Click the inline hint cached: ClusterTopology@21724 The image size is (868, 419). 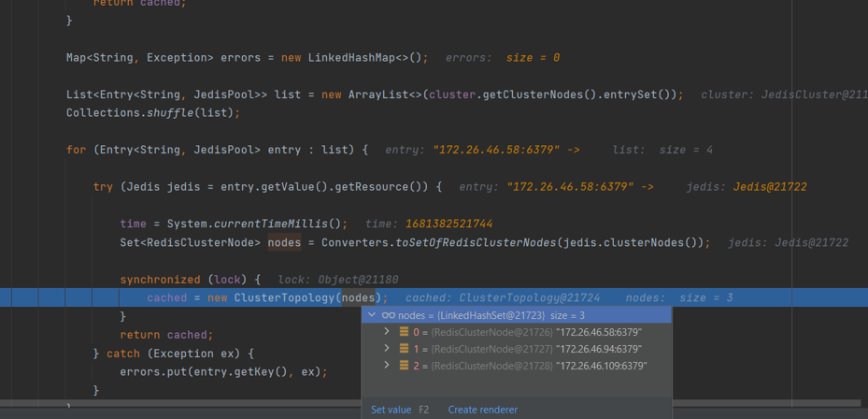(x=503, y=297)
